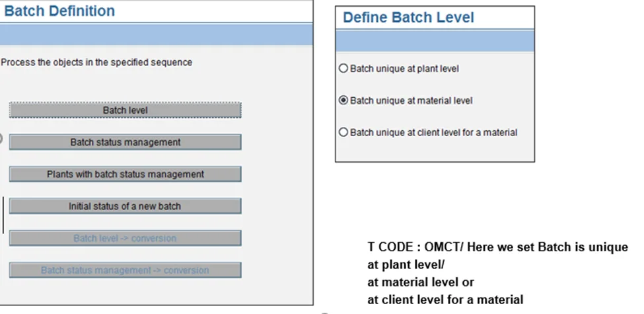This screenshot has height=314, width=644.
Task: Open "Initial status of a new batch"
Action: (125, 206)
